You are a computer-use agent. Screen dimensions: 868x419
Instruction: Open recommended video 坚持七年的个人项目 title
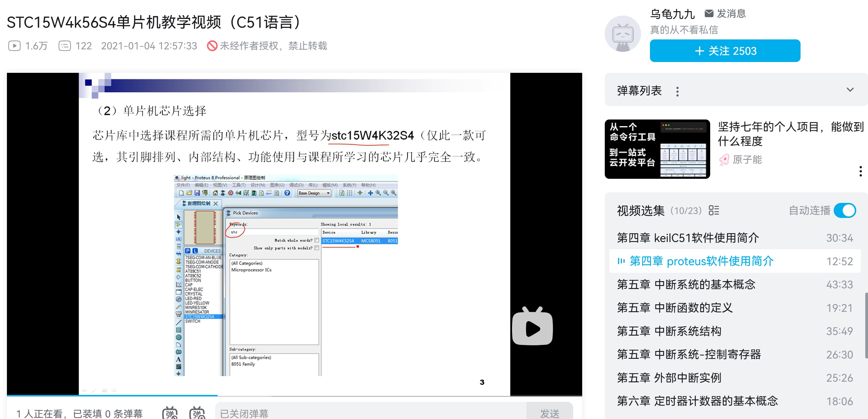coord(791,134)
